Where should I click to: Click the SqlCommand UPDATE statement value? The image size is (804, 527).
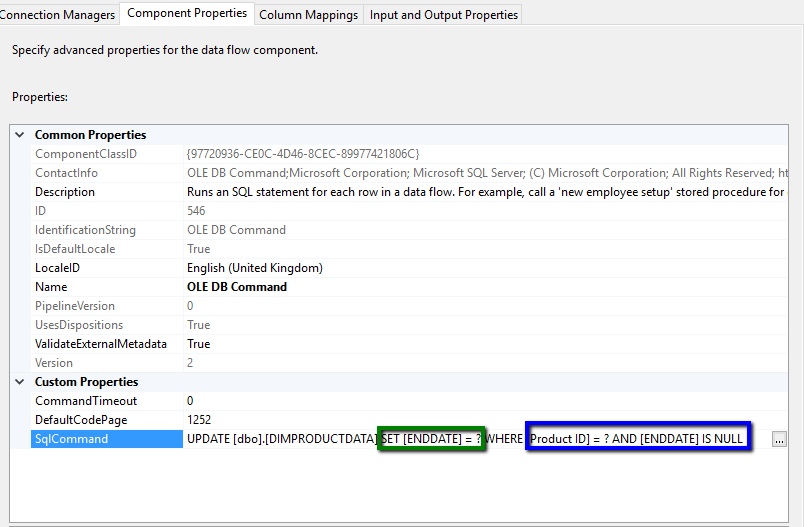(x=280, y=439)
